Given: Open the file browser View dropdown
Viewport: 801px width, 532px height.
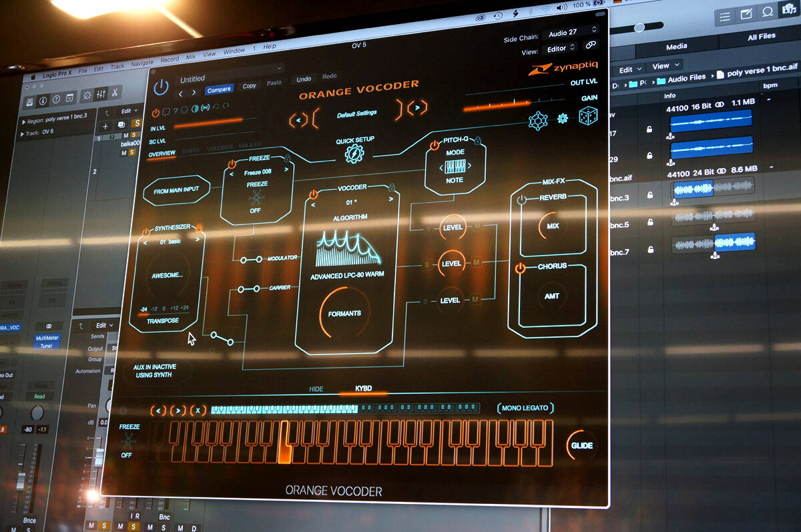Looking at the screenshot, I should click(x=665, y=65).
